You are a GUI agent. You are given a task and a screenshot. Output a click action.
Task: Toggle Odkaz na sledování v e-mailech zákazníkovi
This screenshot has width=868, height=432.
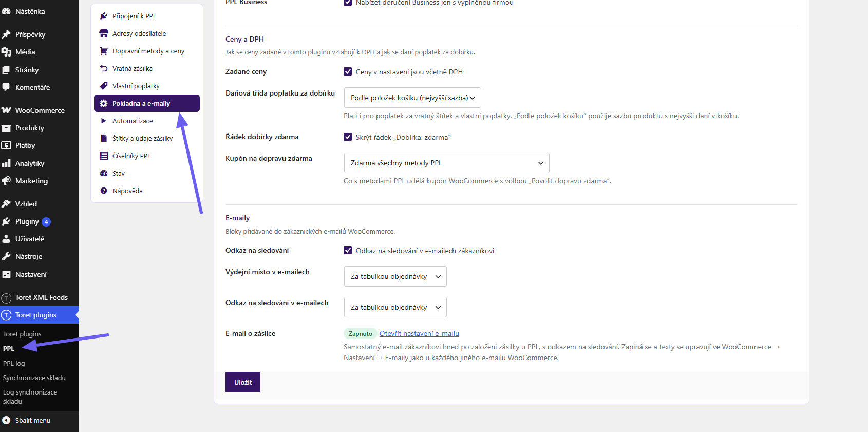coord(348,250)
